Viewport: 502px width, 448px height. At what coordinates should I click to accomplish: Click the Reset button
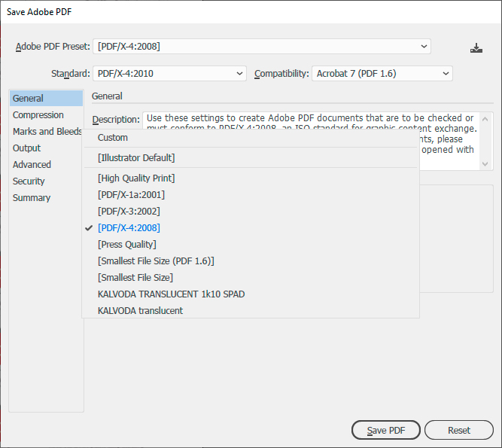[459, 430]
